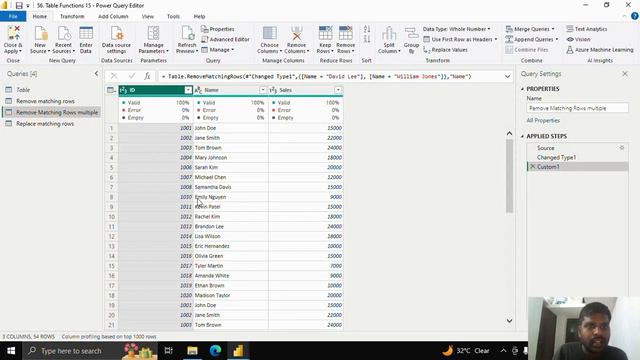
Task: Sort descending using the Z-A icon
Action: (x=367, y=39)
